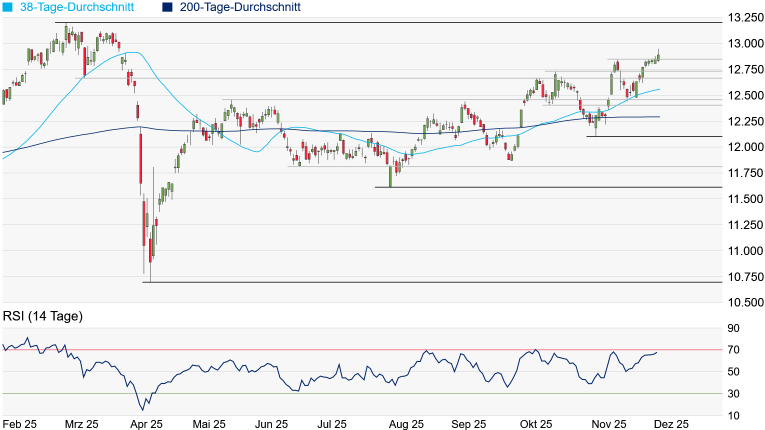Click the RSI 30 axis value
The height and width of the screenshot is (430, 765).
point(734,393)
